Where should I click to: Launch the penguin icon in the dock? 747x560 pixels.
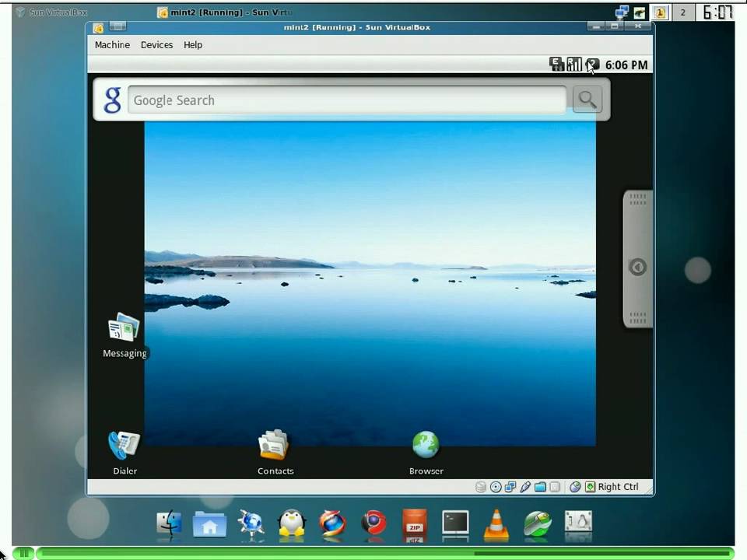pyautogui.click(x=292, y=523)
